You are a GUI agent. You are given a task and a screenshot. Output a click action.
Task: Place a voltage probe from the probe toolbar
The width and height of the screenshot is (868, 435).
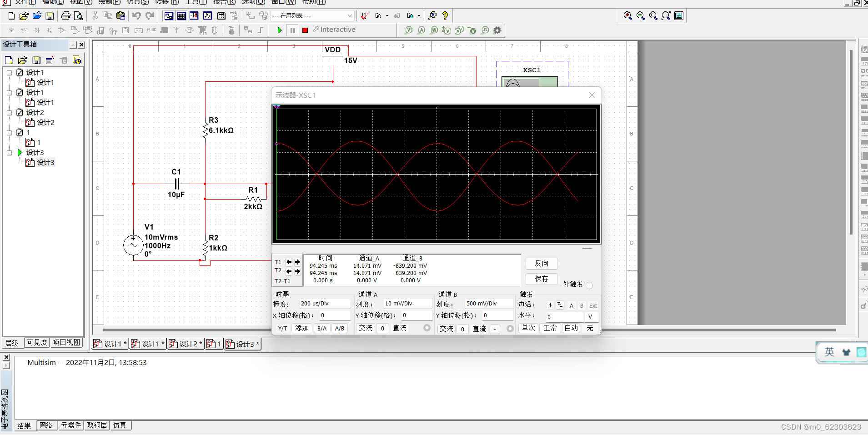pos(409,30)
